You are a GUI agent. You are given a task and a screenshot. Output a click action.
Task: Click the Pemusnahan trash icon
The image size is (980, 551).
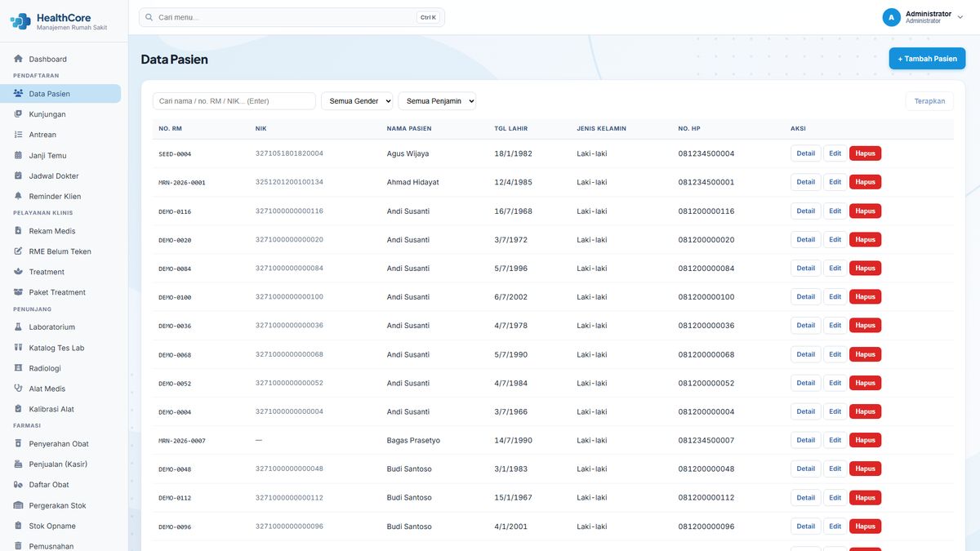[18, 546]
